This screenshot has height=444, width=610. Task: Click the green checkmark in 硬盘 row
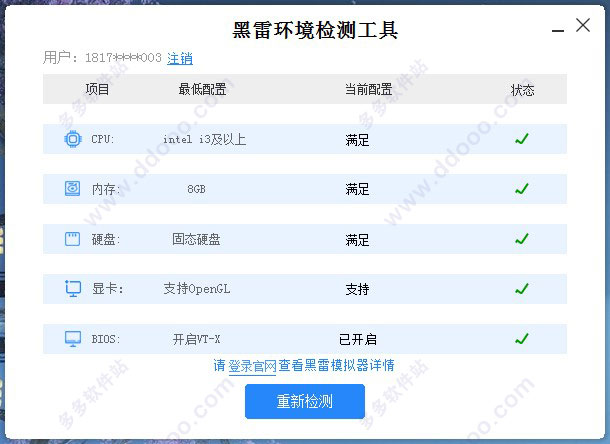[522, 239]
